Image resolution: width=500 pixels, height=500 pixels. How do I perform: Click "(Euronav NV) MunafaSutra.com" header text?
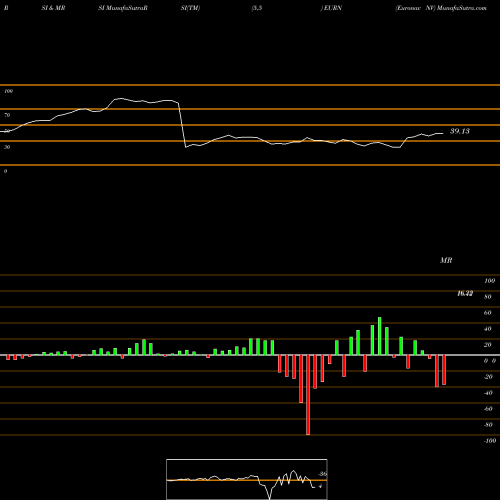tap(441, 8)
